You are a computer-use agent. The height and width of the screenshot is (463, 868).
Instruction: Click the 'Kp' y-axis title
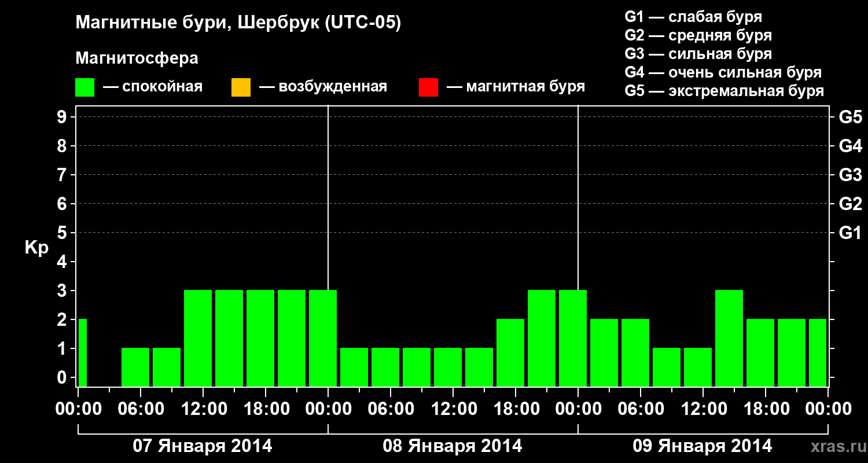pyautogui.click(x=36, y=248)
